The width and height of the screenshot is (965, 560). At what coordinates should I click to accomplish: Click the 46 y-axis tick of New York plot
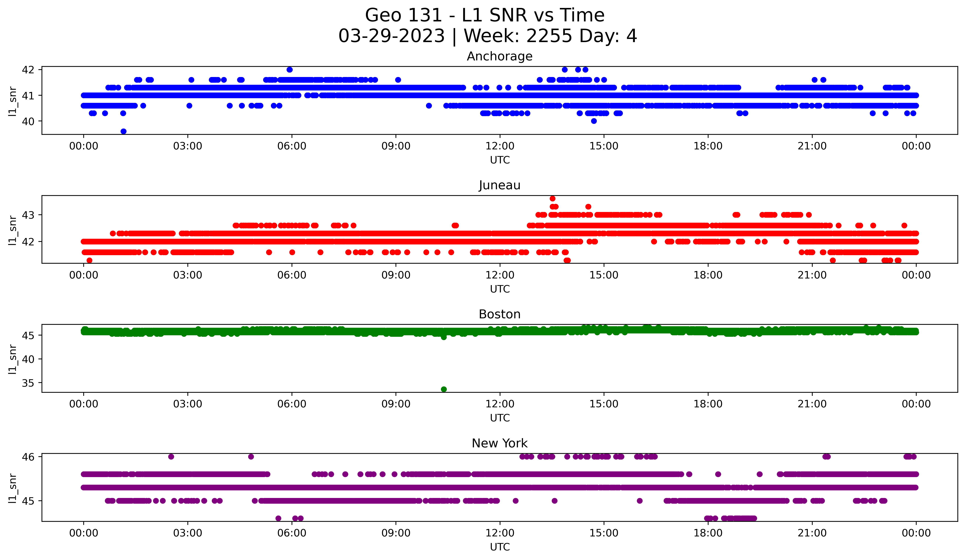point(28,457)
